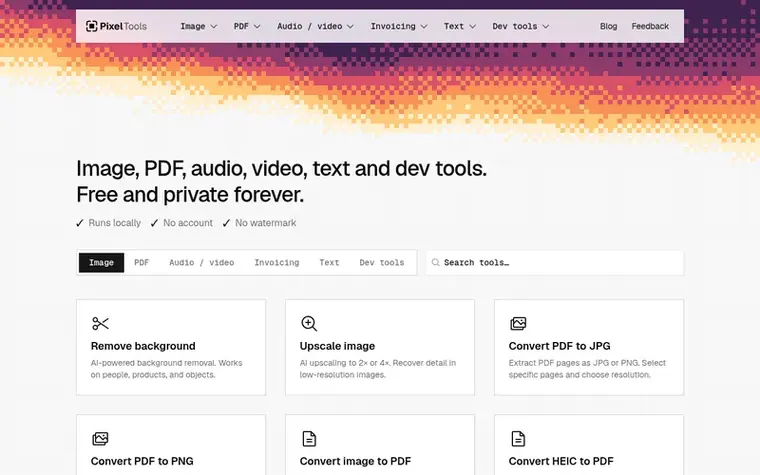This screenshot has width=760, height=475.
Task: Click the image icon on Convert PDF to PNG
Action: (x=100, y=439)
